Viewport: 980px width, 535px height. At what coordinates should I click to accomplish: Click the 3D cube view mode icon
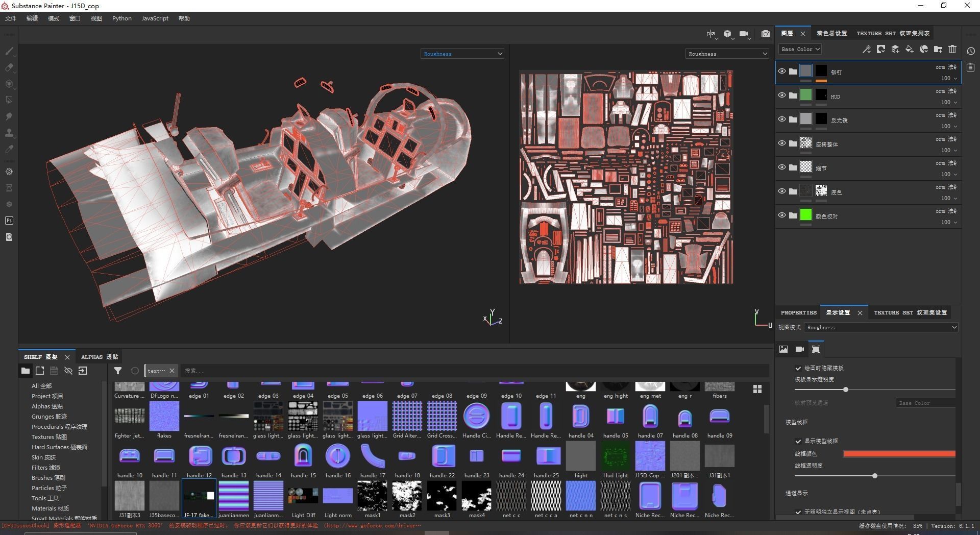727,34
